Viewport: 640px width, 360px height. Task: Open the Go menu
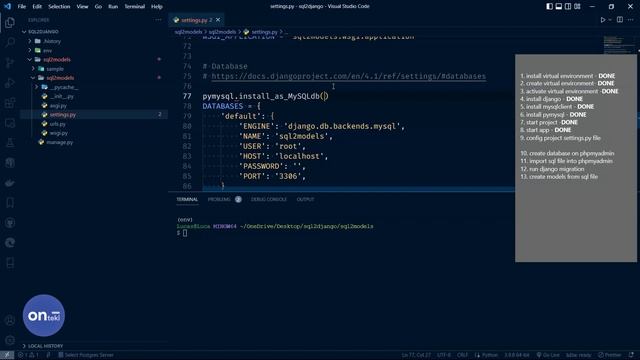[x=98, y=7]
